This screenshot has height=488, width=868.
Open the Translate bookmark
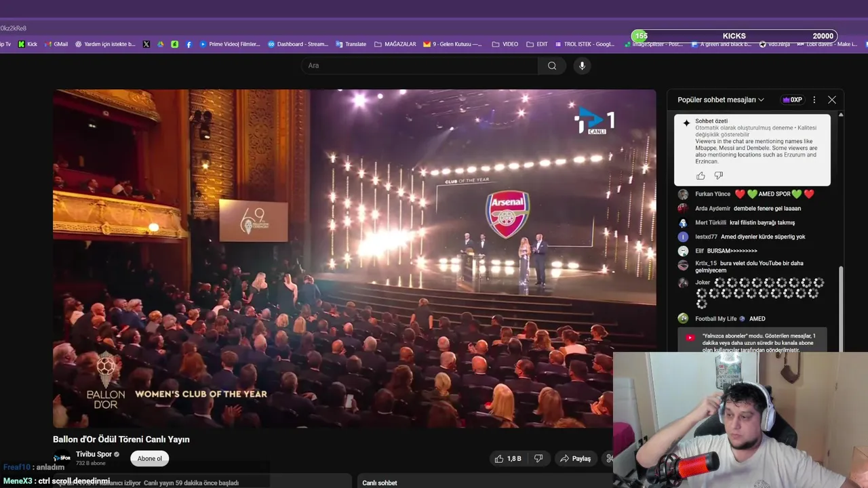(x=351, y=44)
